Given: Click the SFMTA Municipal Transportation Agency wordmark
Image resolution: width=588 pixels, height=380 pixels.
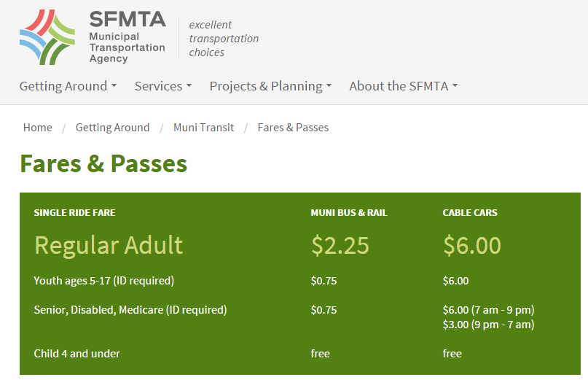Looking at the screenshot, I should coord(127,38).
